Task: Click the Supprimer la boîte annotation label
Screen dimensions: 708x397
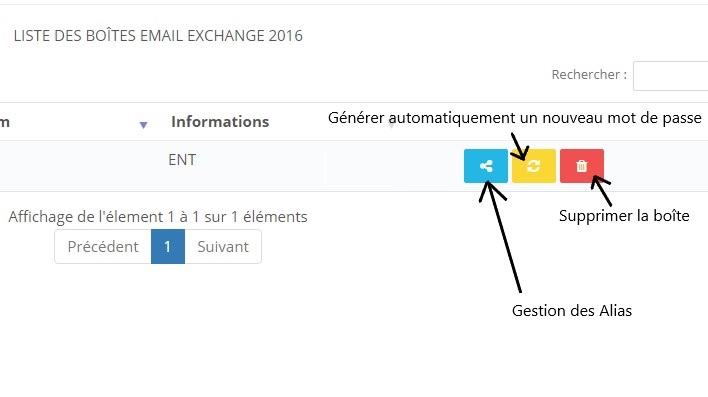Action: tap(624, 216)
